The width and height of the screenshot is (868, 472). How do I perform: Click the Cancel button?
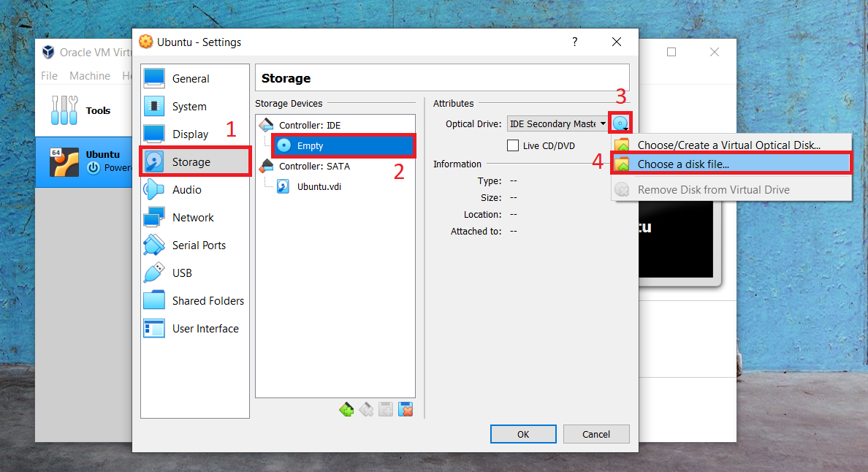pyautogui.click(x=596, y=435)
